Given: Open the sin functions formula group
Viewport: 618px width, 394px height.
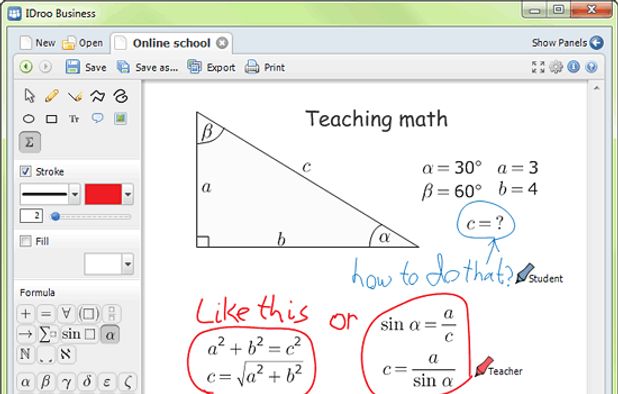Looking at the screenshot, I should [x=78, y=334].
